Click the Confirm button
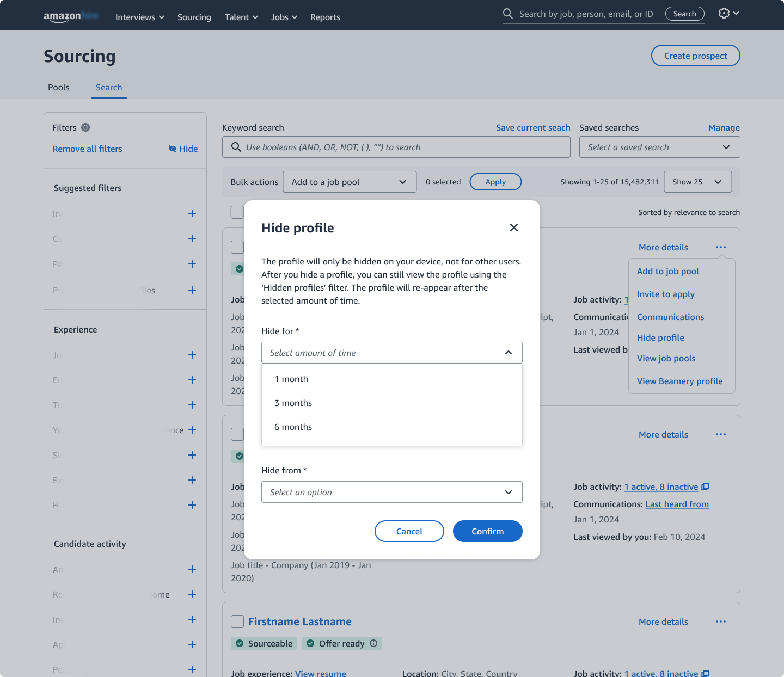784x677 pixels. [488, 531]
